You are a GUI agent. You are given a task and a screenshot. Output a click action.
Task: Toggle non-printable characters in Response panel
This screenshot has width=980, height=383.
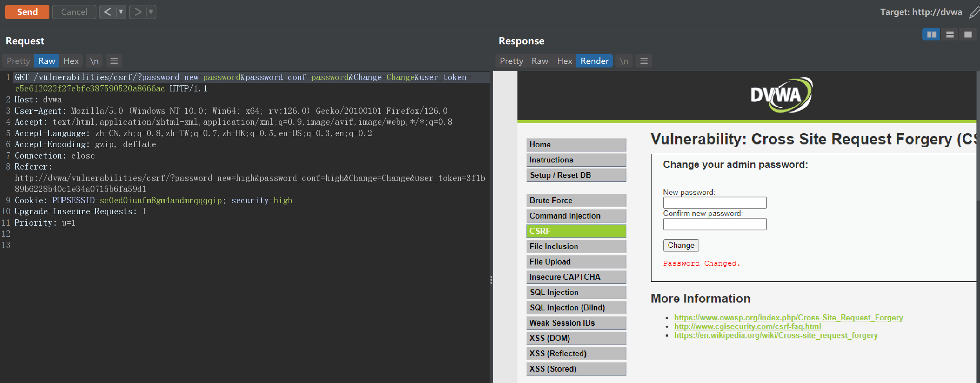pos(624,61)
